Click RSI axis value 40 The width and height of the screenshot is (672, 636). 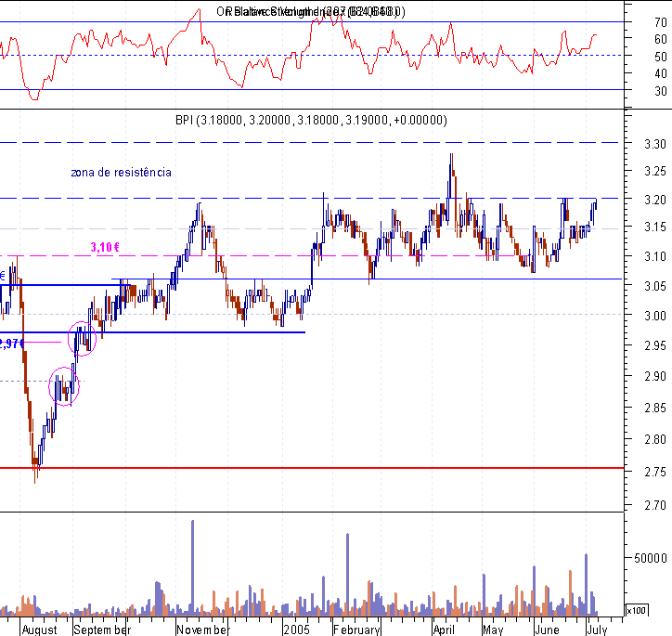point(661,73)
